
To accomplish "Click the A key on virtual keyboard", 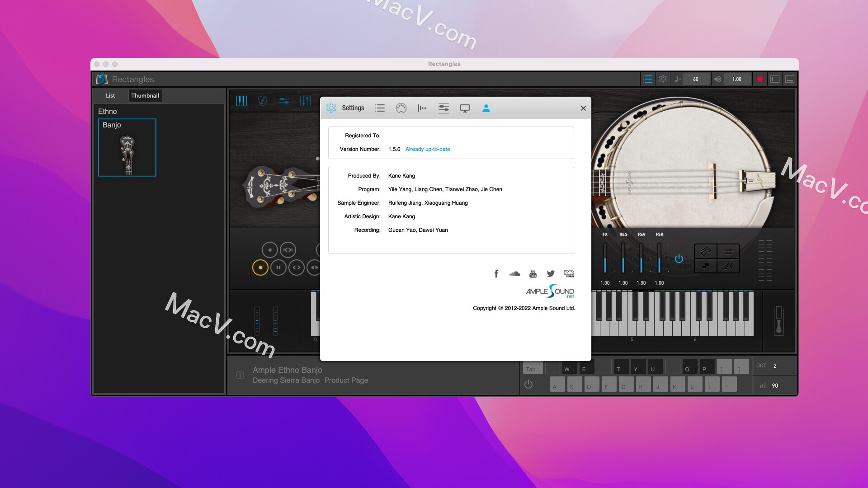I will coord(557,384).
